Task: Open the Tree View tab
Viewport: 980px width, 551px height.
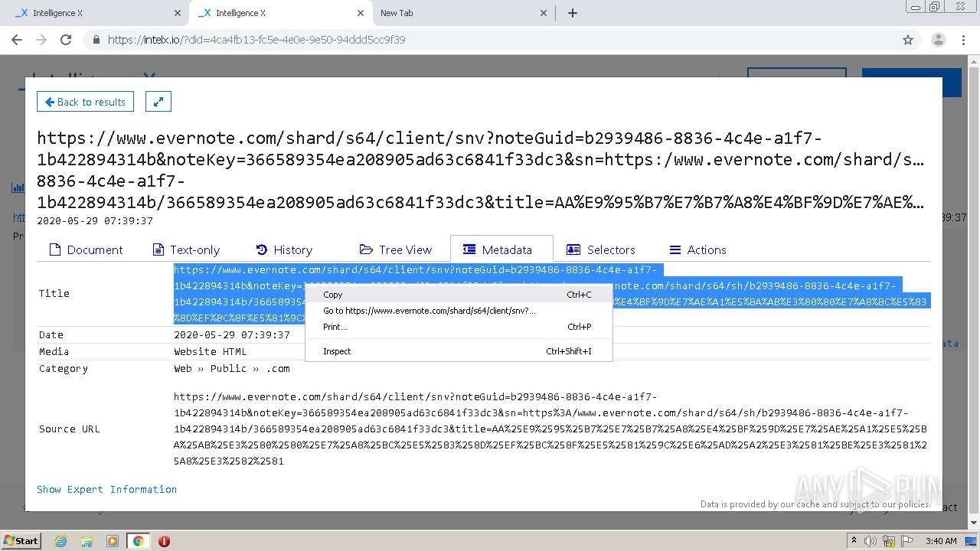Action: [396, 249]
